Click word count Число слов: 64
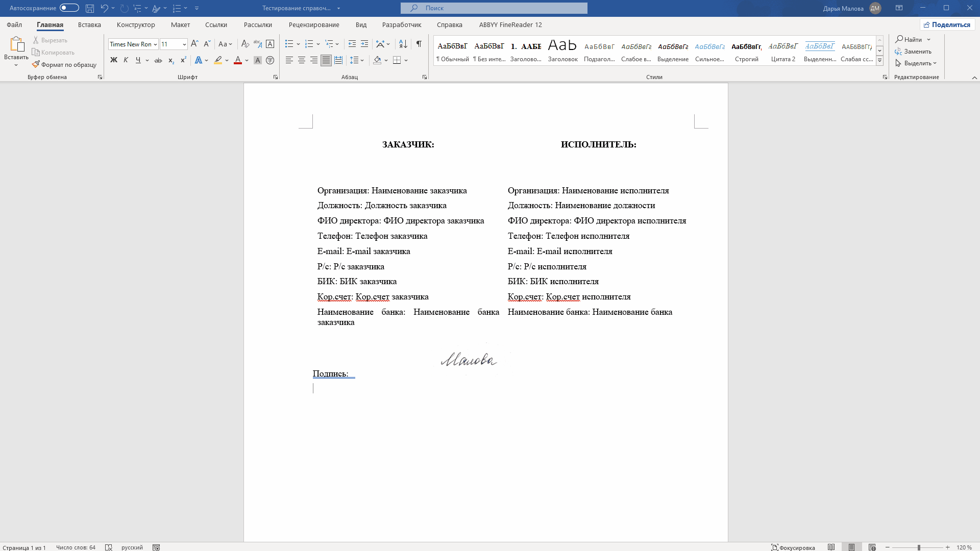The width and height of the screenshot is (980, 551). (x=76, y=547)
